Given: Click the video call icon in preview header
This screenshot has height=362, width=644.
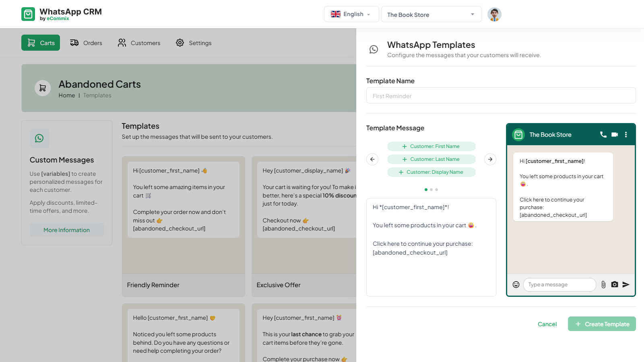Looking at the screenshot, I should point(615,135).
